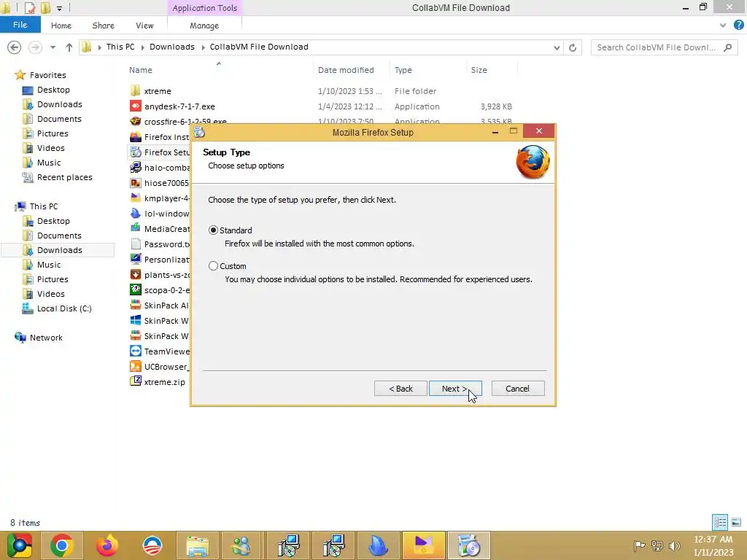
Task: Select the scopa-0-2 file icon
Action: tap(135, 290)
